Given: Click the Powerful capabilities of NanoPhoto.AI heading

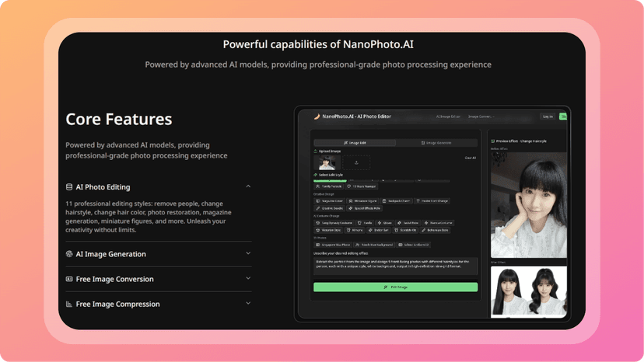Looking at the screenshot, I should point(318,44).
